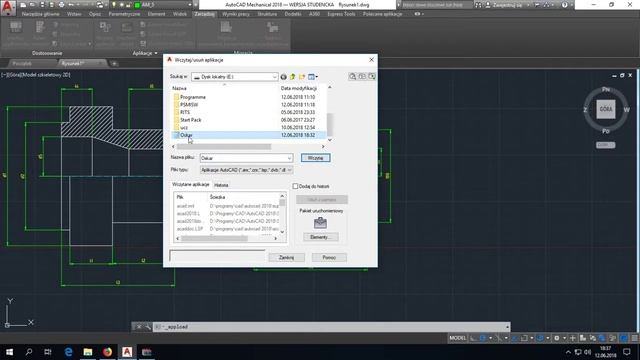The image size is (640, 360).
Task: Click the GÓRA face of the ViewCube
Action: [606, 109]
